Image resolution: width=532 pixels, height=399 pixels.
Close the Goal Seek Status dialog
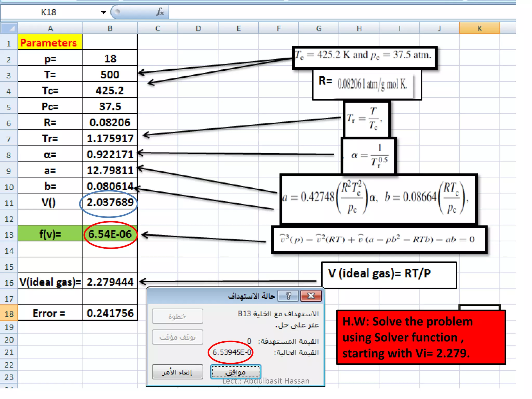[x=311, y=296]
